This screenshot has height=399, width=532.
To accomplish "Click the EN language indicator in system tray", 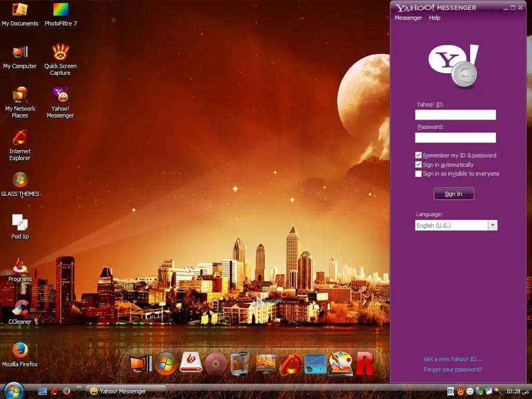I will 450,392.
